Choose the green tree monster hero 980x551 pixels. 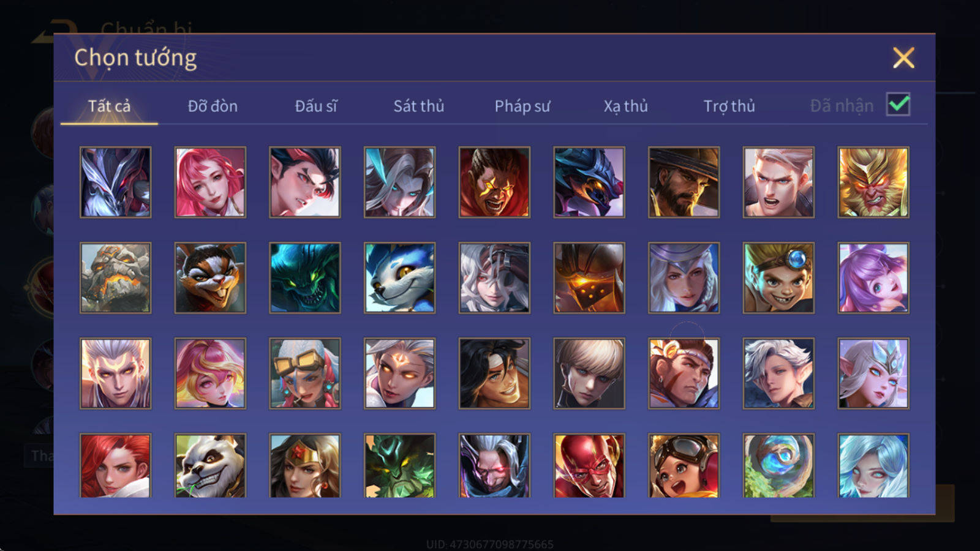click(399, 465)
